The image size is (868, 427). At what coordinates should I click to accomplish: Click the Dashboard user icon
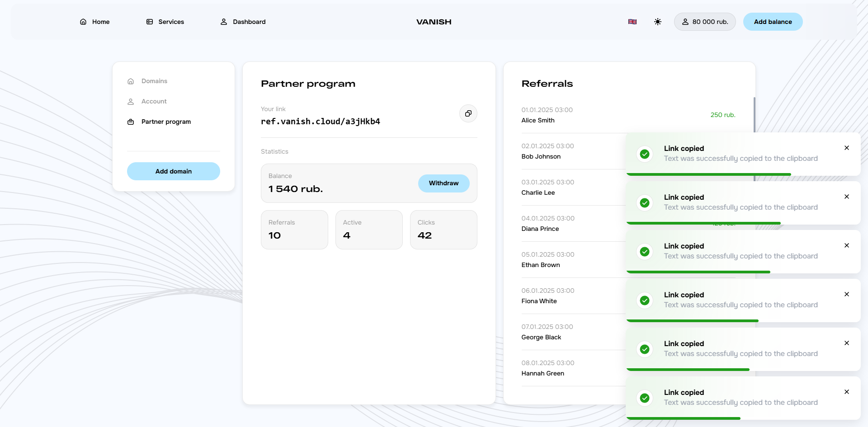coord(224,22)
